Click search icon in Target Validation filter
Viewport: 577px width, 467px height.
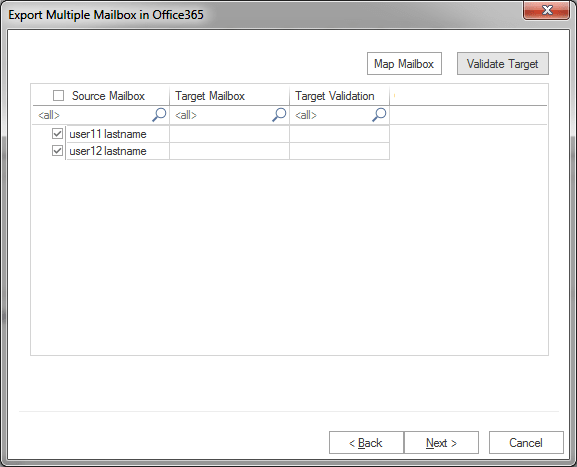pyautogui.click(x=379, y=115)
